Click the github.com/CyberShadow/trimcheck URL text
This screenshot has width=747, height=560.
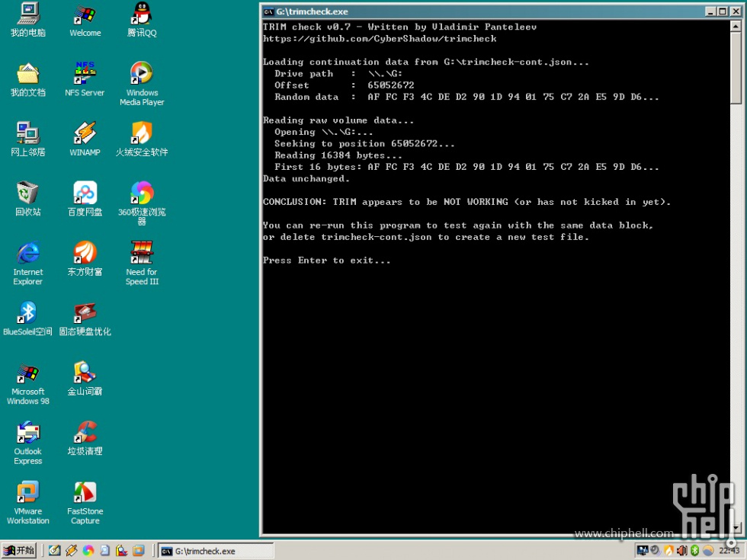click(x=380, y=39)
